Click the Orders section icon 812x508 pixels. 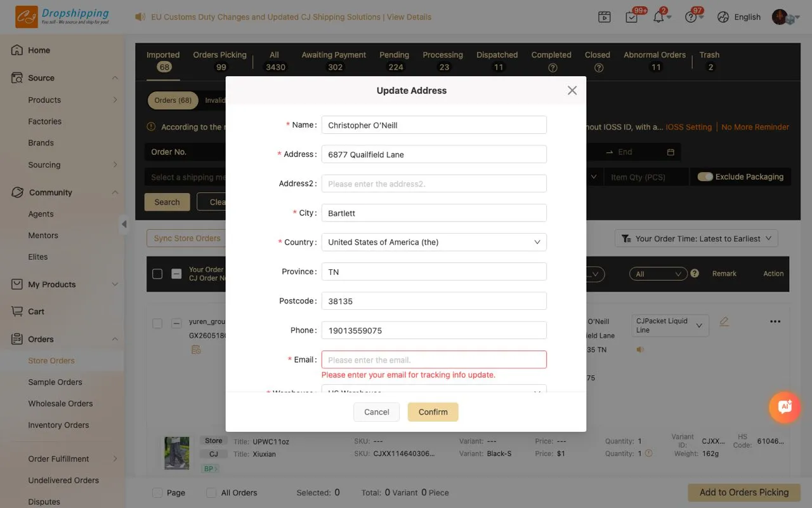coord(17,339)
